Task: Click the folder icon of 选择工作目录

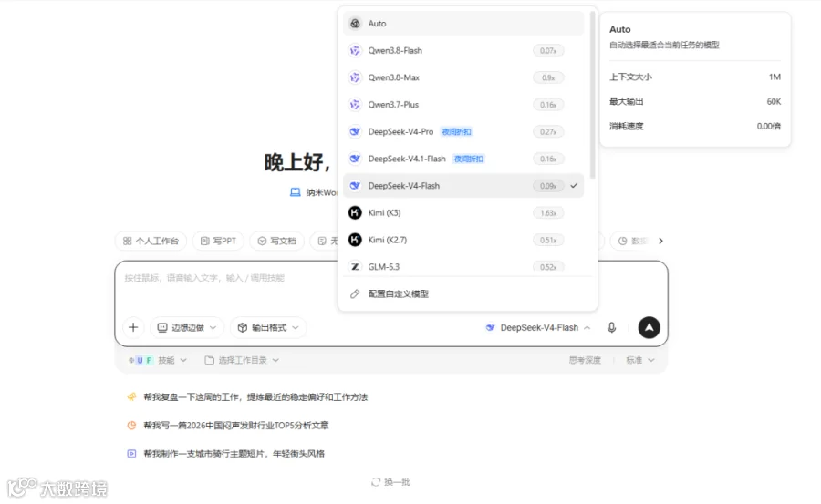Action: (x=210, y=361)
